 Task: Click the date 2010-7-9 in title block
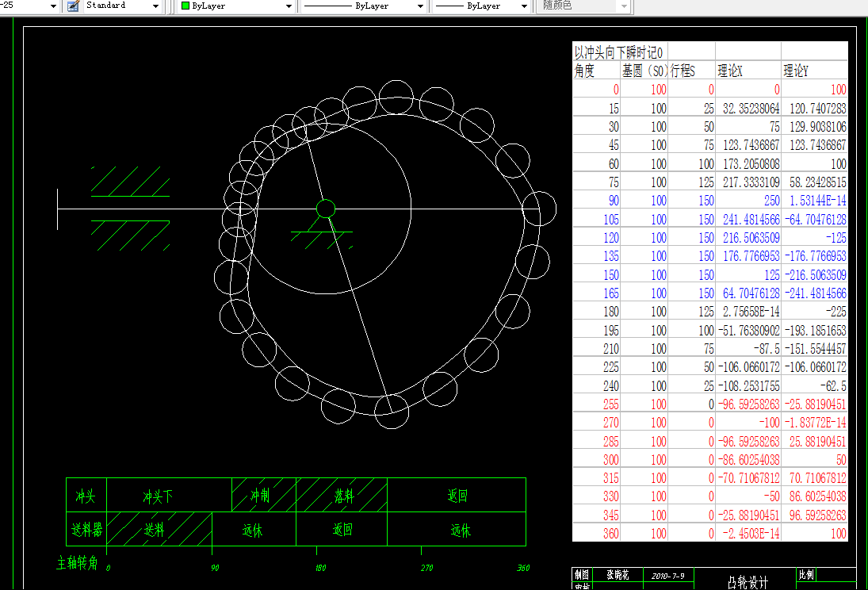[668, 577]
